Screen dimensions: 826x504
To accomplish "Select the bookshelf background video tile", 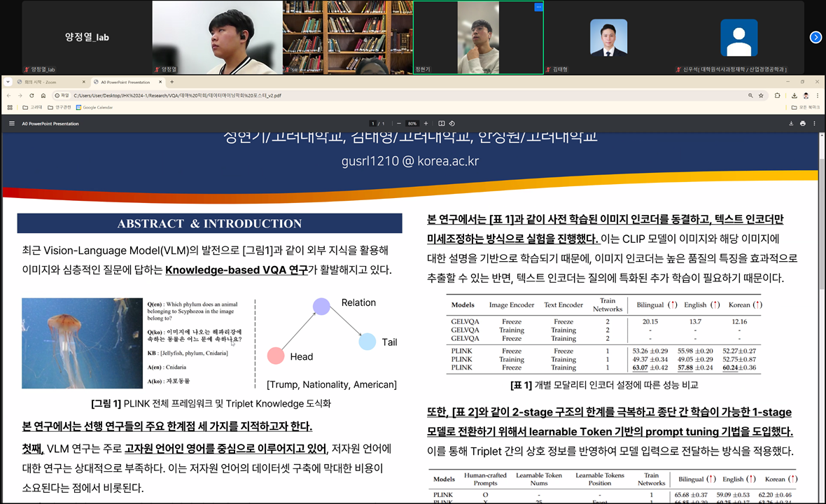I will [x=348, y=37].
